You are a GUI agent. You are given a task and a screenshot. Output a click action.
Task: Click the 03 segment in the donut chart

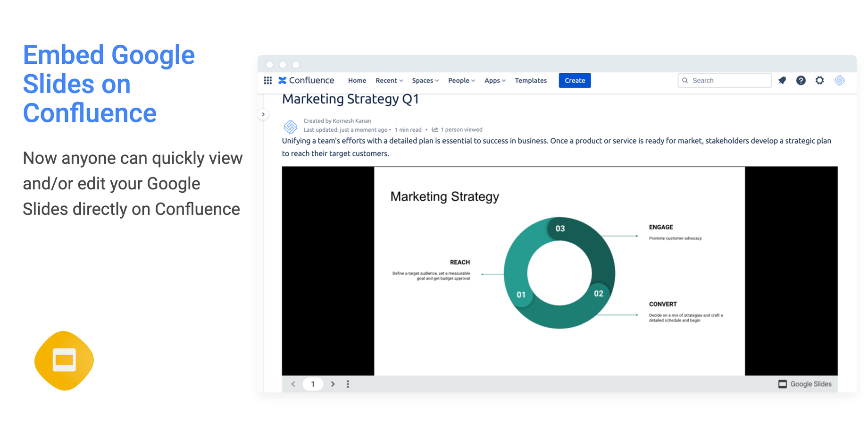pos(560,229)
